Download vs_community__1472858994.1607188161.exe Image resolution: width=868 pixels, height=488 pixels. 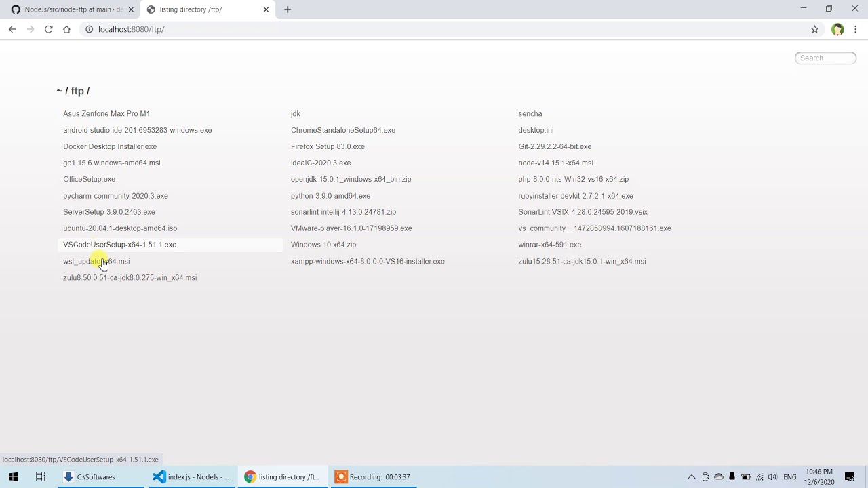[595, 228]
